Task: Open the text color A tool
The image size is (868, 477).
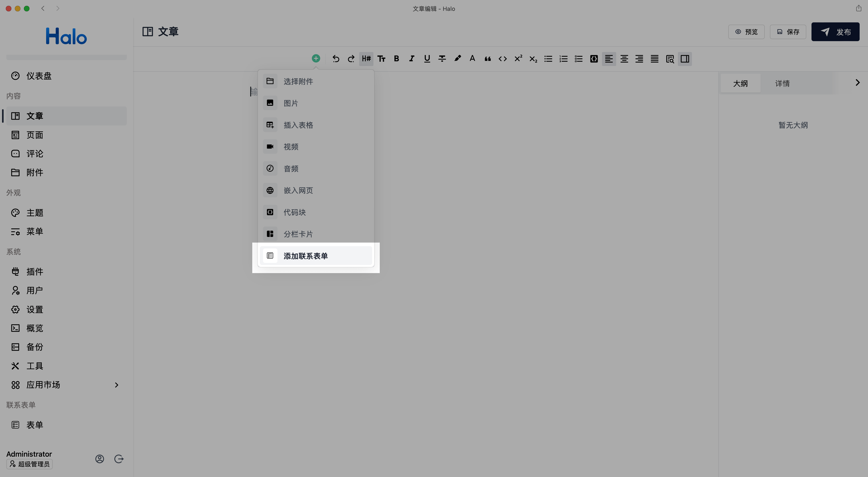Action: point(472,59)
